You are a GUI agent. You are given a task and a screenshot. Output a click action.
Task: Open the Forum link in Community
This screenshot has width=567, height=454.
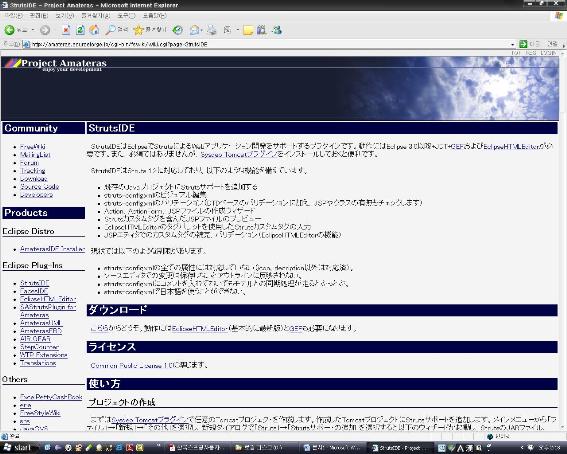[x=29, y=163]
